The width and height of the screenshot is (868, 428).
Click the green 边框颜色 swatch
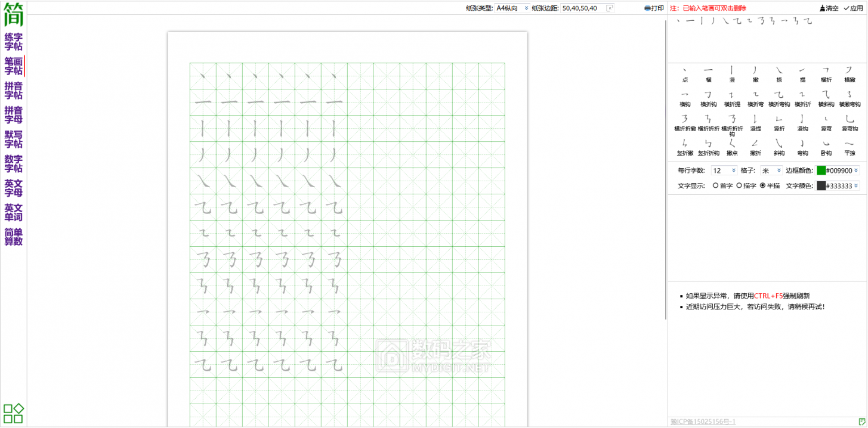tap(821, 170)
